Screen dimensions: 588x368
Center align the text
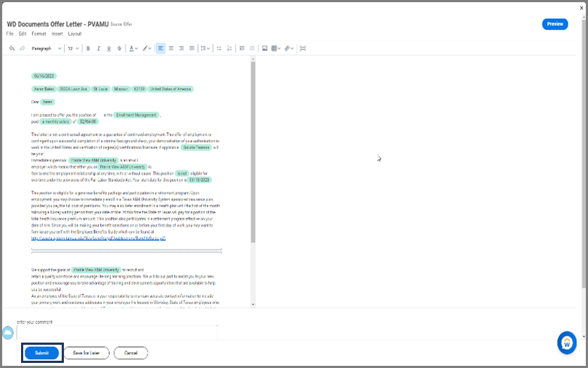[x=171, y=49]
